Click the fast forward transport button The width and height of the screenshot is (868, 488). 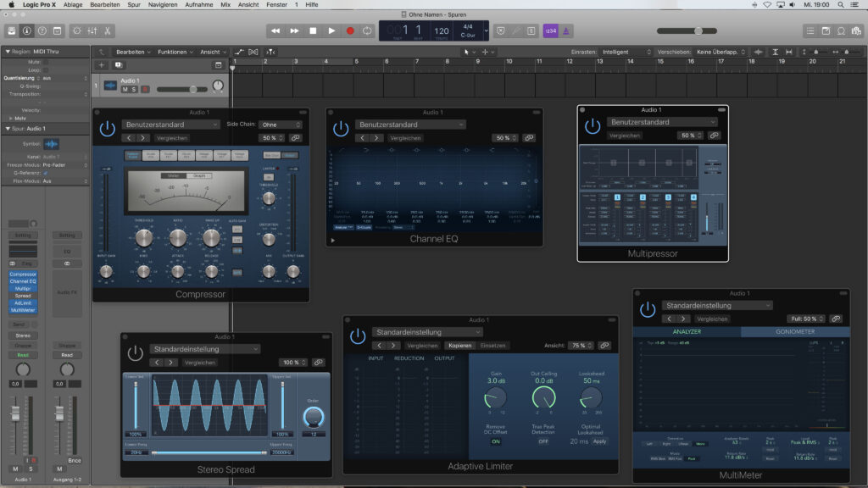click(x=294, y=31)
